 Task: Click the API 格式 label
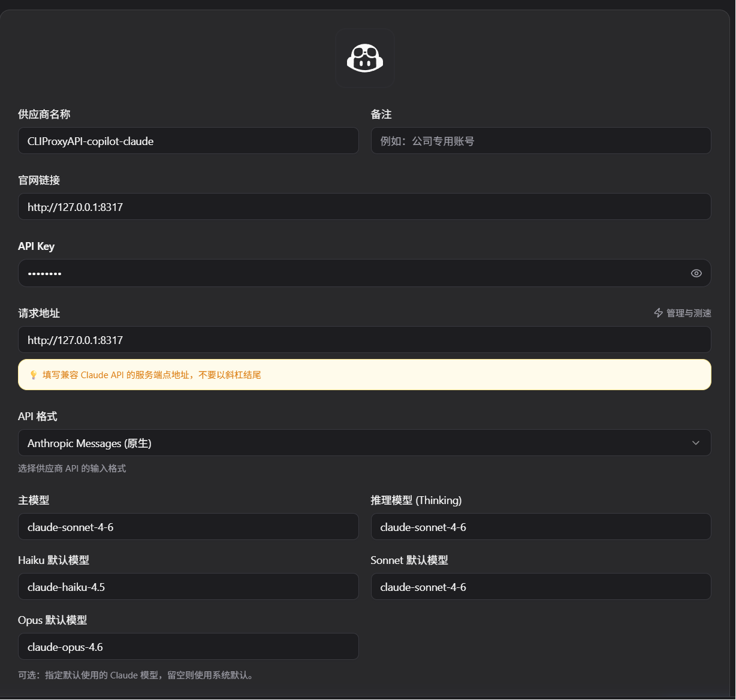38,417
